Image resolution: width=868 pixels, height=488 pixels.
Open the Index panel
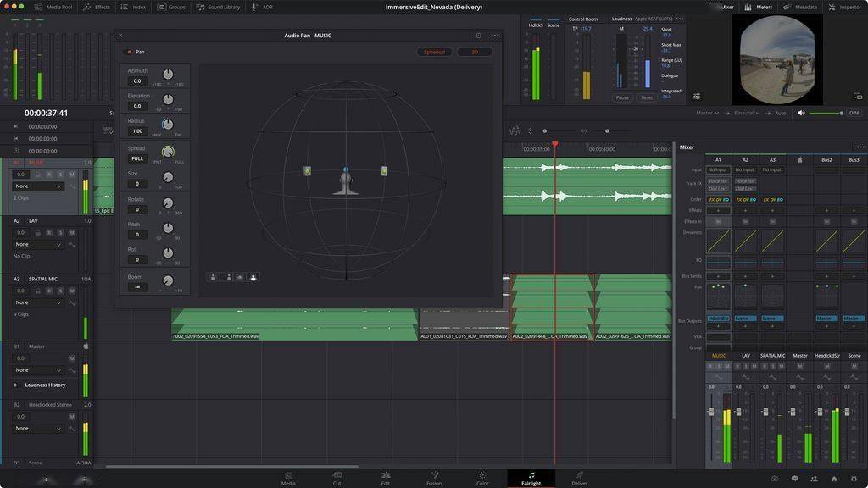(133, 7)
